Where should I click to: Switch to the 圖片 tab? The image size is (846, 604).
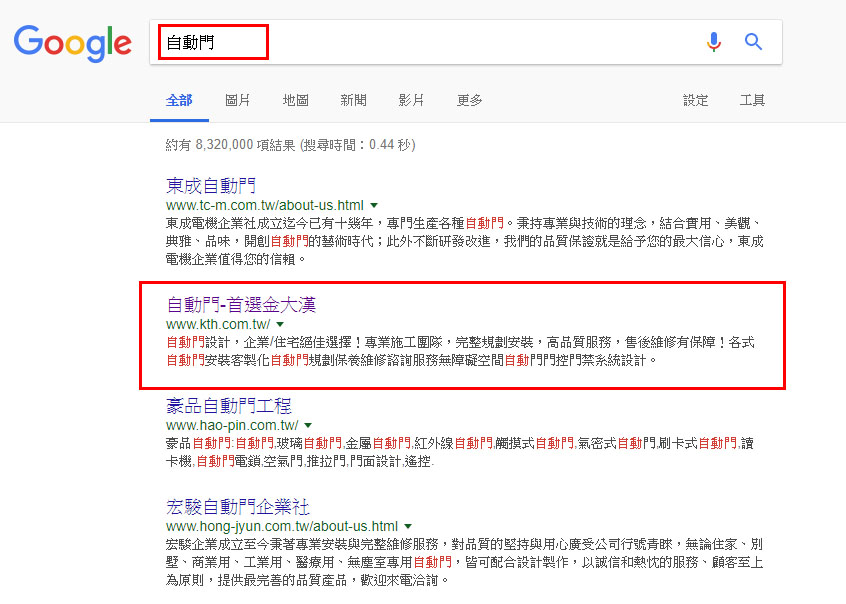237,100
